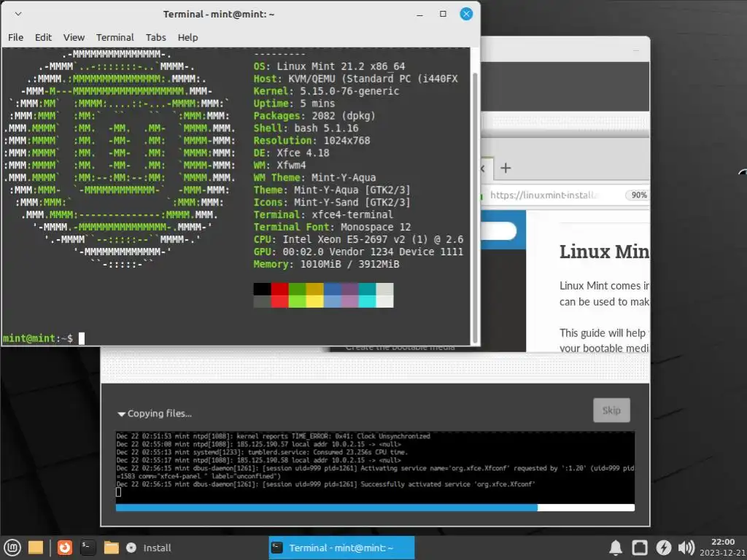Viewport: 747px width, 560px height.
Task: Open the power manager tray icon
Action: 663,548
